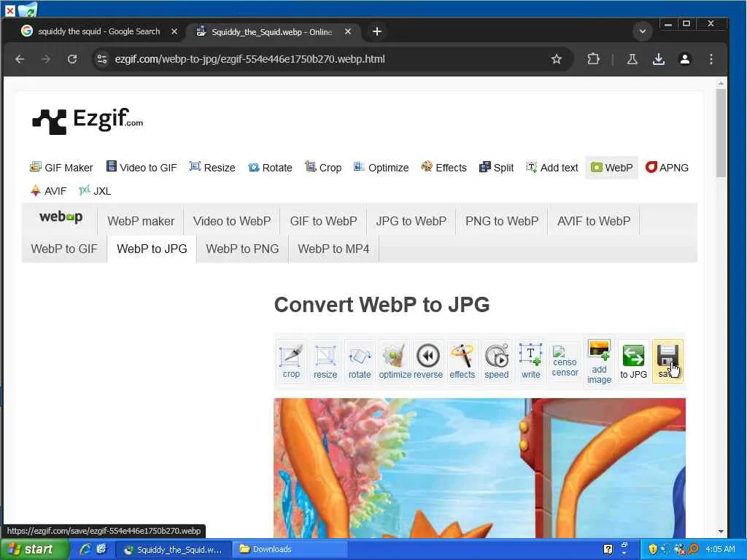Bookmark this page with the star
This screenshot has width=747, height=560.
[556, 59]
